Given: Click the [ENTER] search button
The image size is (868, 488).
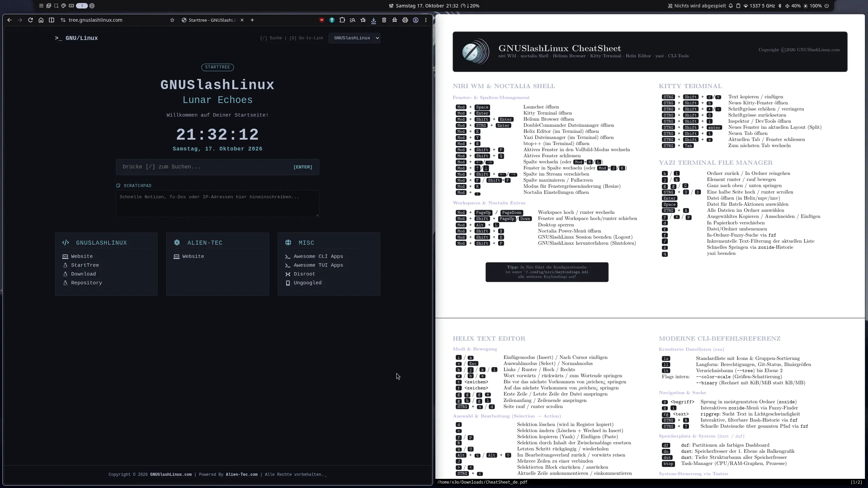Looking at the screenshot, I should tap(303, 167).
